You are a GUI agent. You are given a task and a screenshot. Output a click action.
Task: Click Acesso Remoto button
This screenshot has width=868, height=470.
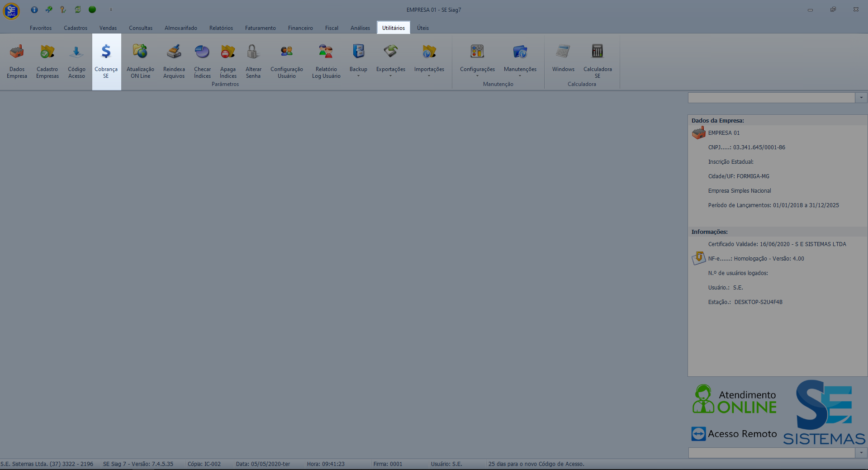pyautogui.click(x=734, y=434)
